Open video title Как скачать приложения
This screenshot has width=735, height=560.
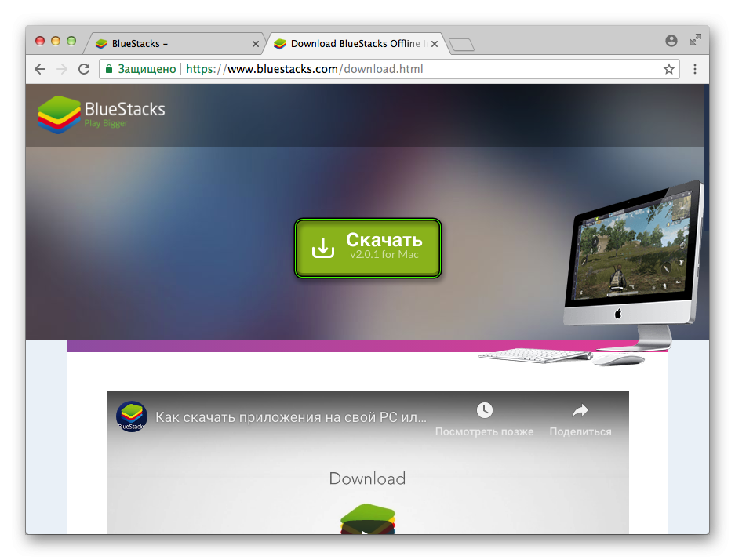(291, 417)
